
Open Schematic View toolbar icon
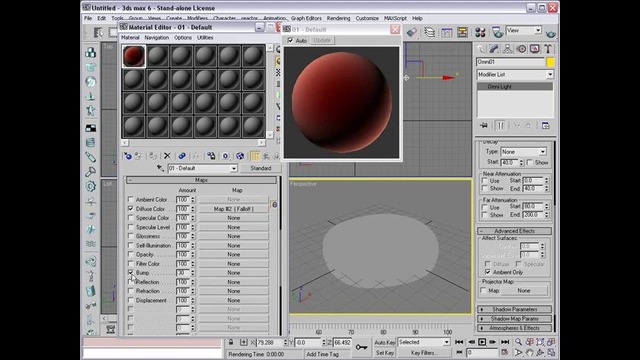point(462,32)
